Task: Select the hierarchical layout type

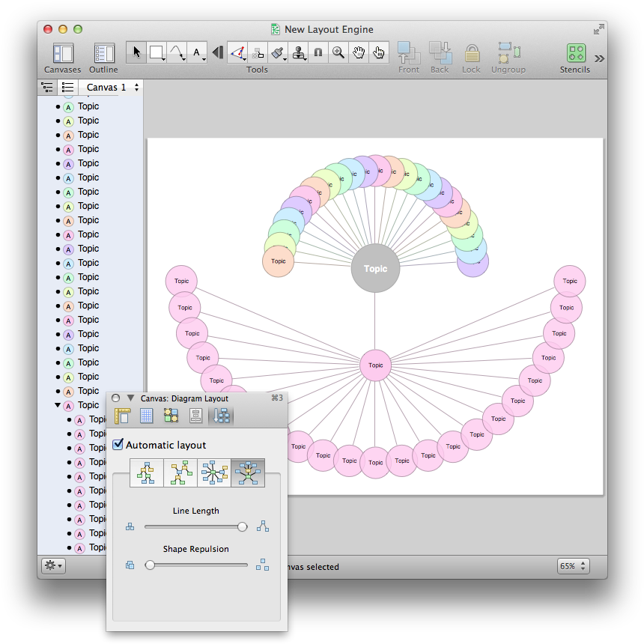Action: (x=147, y=473)
